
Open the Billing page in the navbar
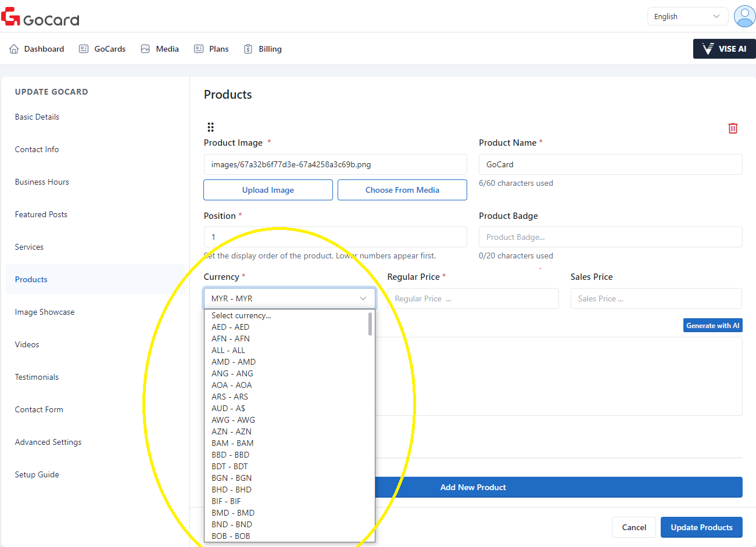tap(263, 49)
